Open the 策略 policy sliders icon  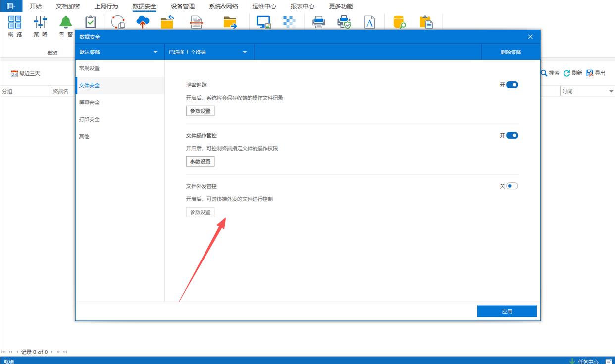[x=40, y=22]
